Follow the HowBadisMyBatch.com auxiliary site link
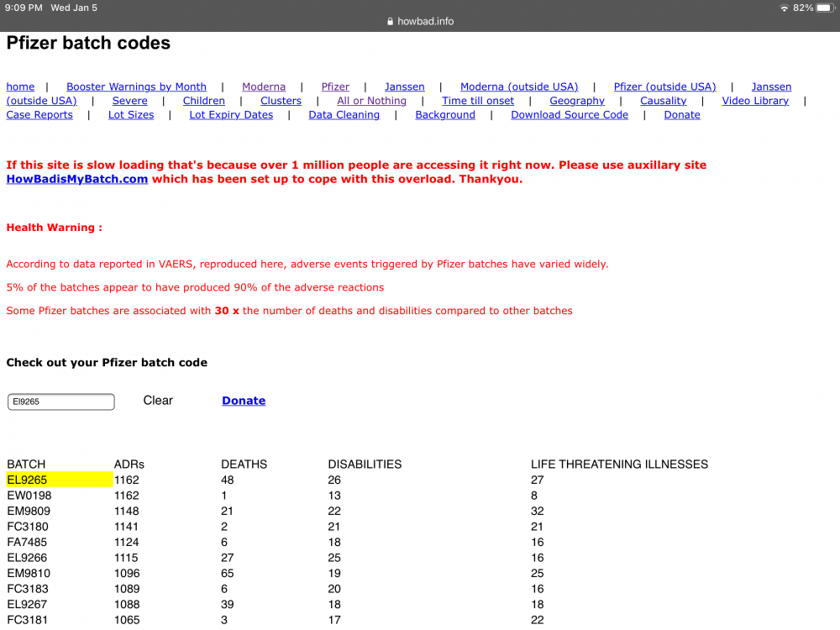 pos(77,179)
